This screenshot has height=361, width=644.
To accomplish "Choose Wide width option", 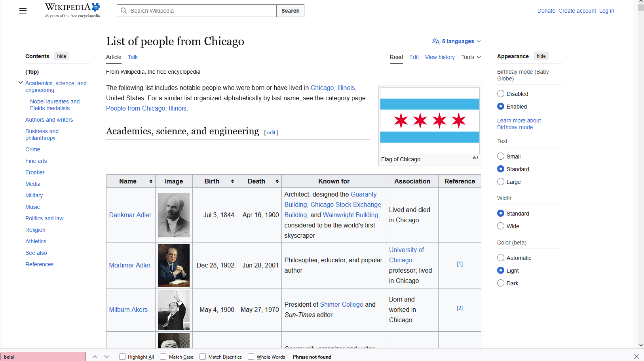I will (x=501, y=226).
